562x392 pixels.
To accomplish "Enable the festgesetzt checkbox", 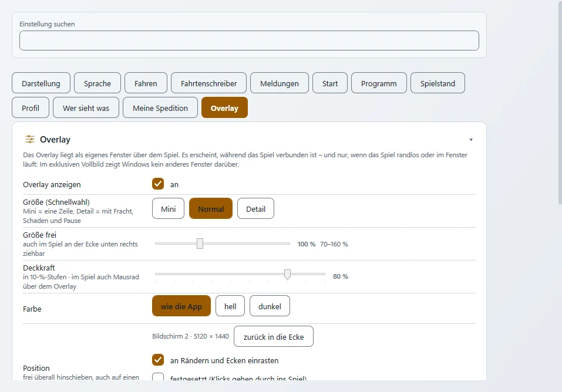I will tap(158, 377).
